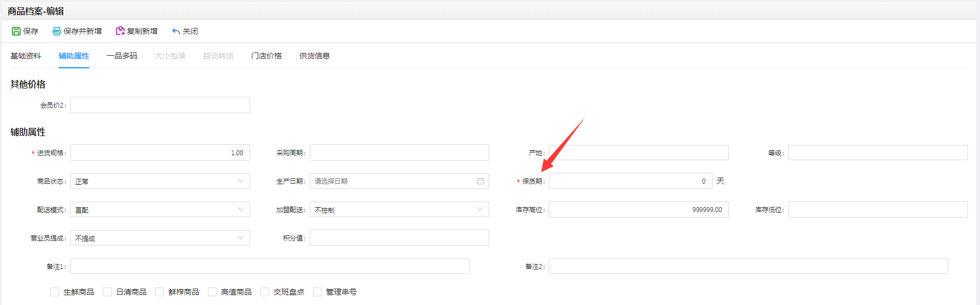The width and height of the screenshot is (980, 305).
Task: Click the 天 unit label after 保质期
Action: pos(720,181)
